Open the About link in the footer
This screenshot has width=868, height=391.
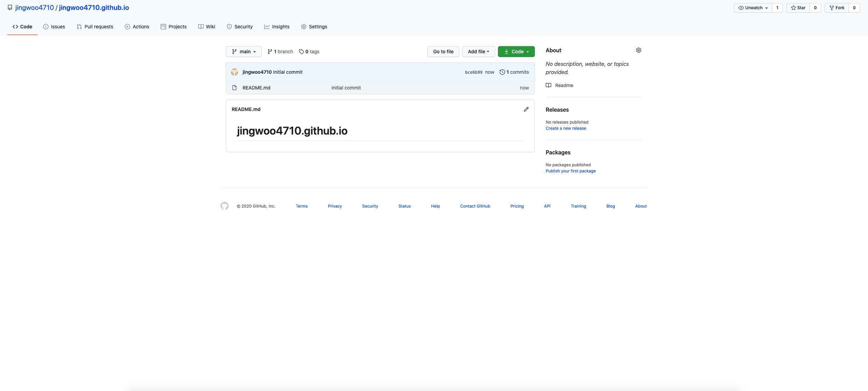pyautogui.click(x=641, y=206)
